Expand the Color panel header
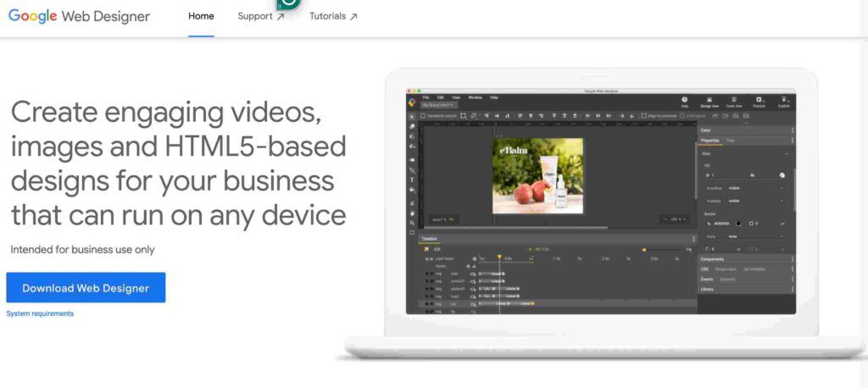Screen dimensions: 868x388 pos(744,130)
